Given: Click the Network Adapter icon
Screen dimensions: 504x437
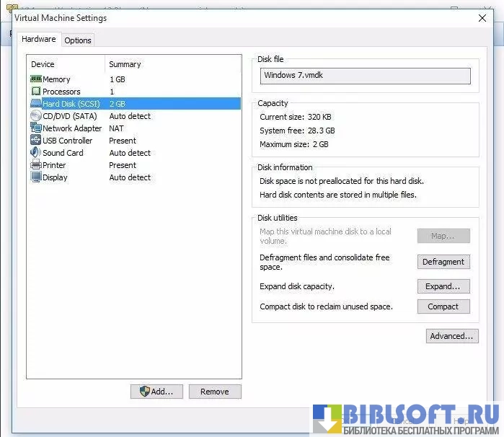Looking at the screenshot, I should coord(36,128).
